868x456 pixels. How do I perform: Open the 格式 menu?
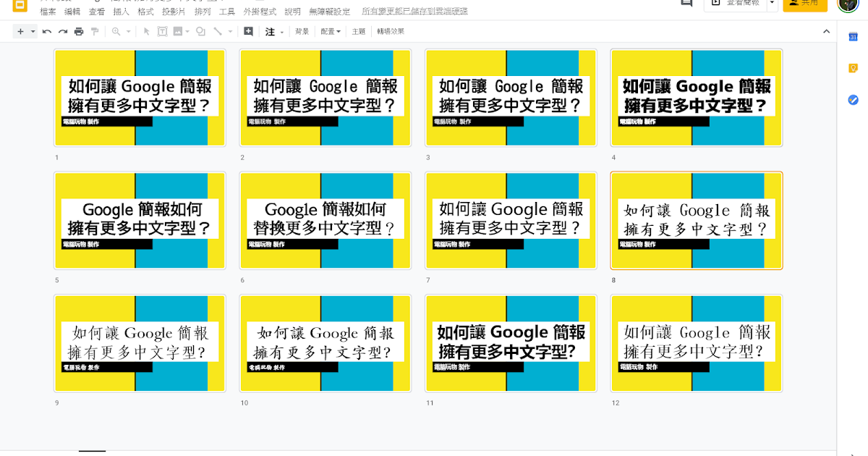(x=145, y=12)
